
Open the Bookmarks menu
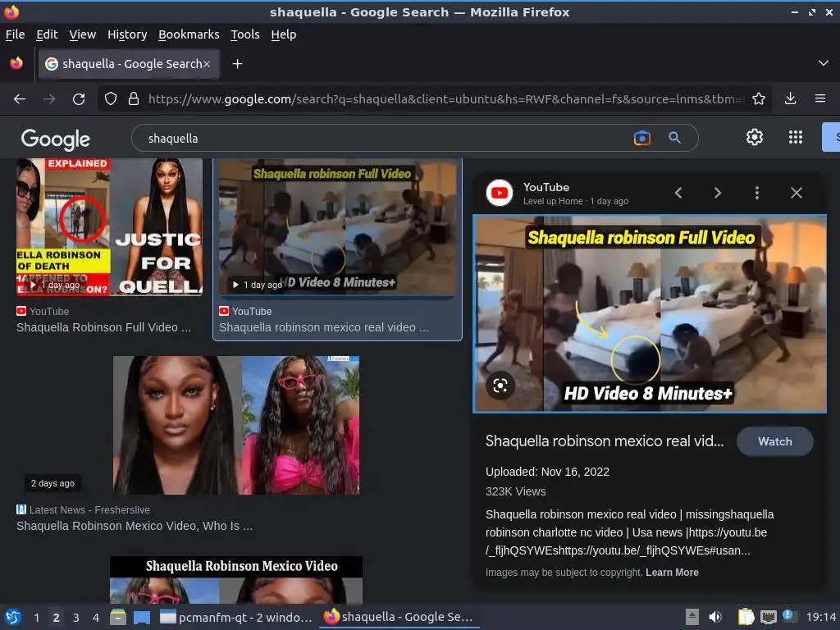point(189,34)
